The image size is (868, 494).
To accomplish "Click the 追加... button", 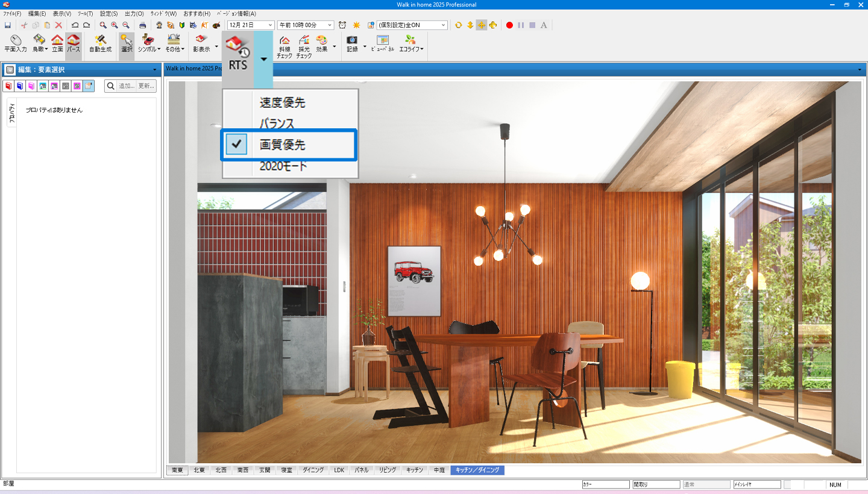I will tap(126, 86).
